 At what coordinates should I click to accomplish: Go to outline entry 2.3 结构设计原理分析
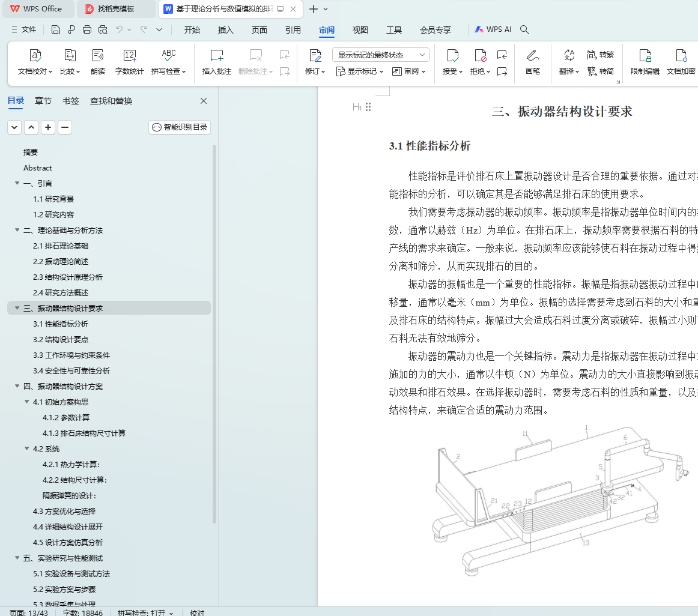click(x=68, y=277)
